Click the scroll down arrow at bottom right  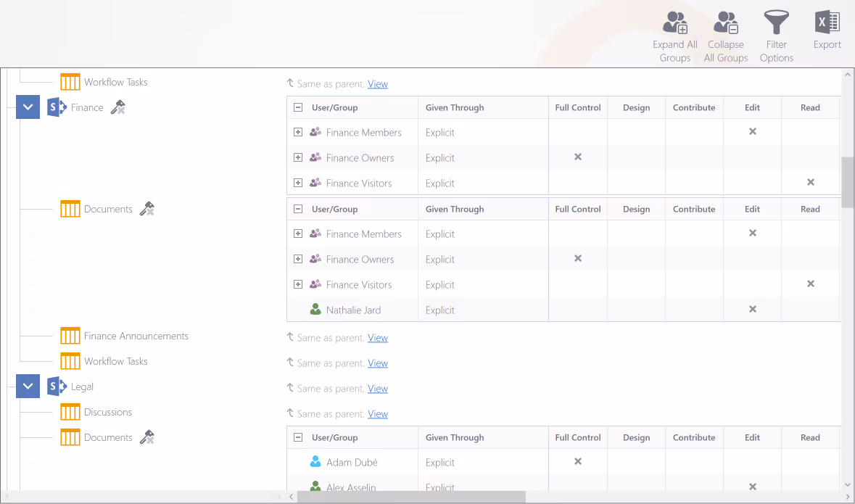tap(847, 484)
